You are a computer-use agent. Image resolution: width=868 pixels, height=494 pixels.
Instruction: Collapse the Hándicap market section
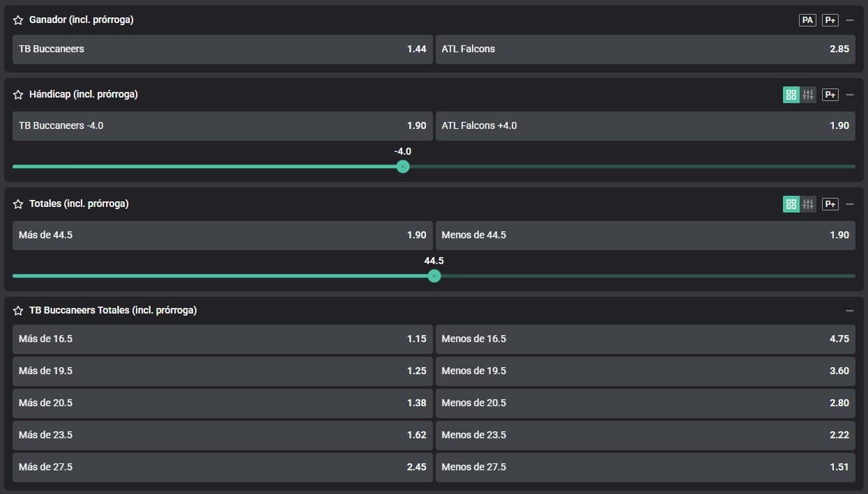tap(849, 95)
